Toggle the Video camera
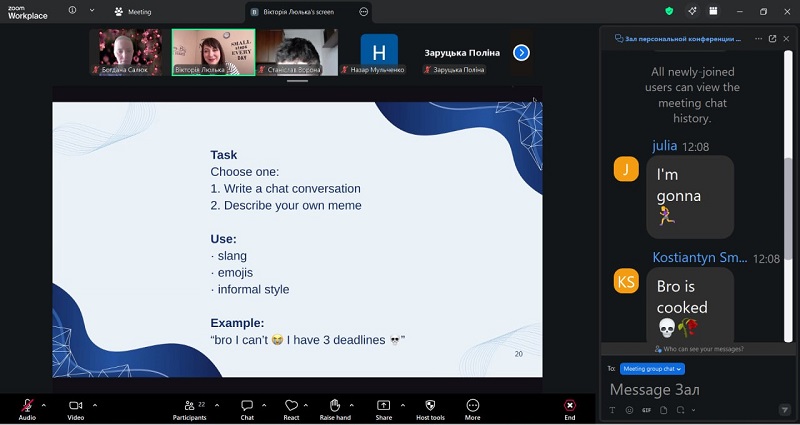This screenshot has width=800, height=425. (75, 405)
